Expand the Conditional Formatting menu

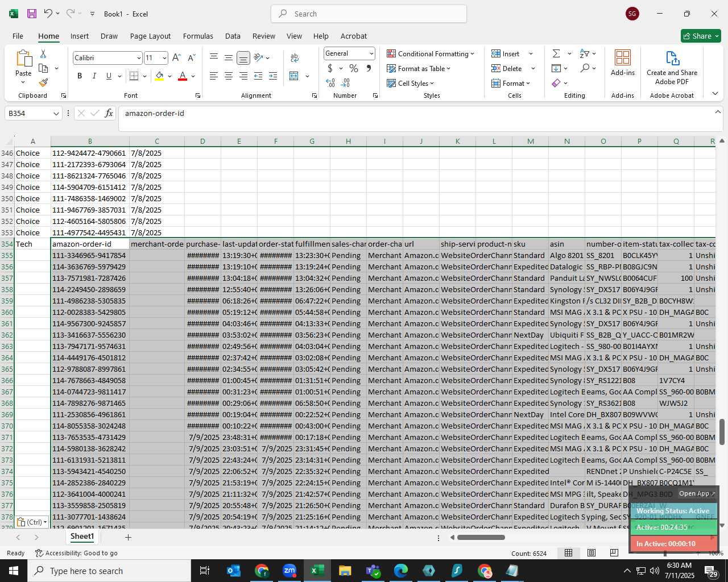(431, 53)
